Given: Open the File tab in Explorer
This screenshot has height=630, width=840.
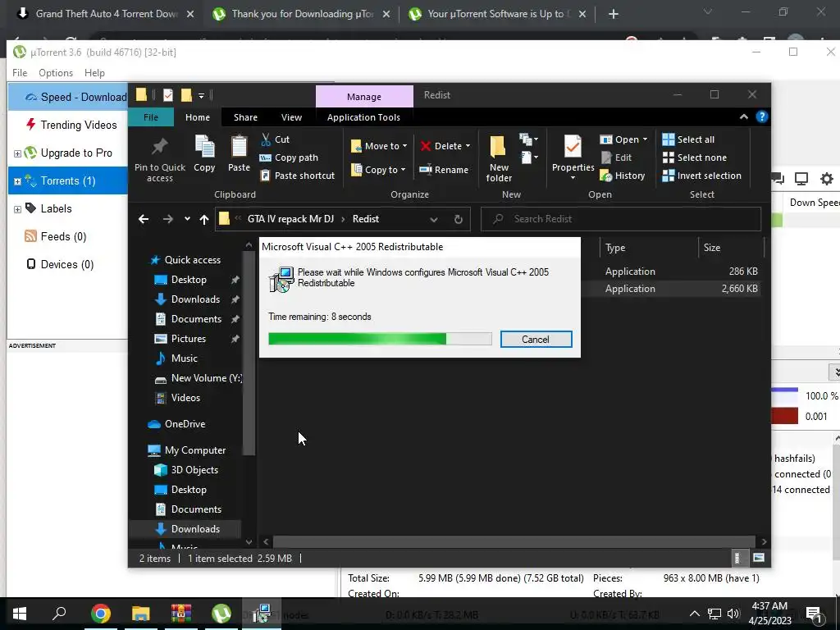Looking at the screenshot, I should click(151, 117).
